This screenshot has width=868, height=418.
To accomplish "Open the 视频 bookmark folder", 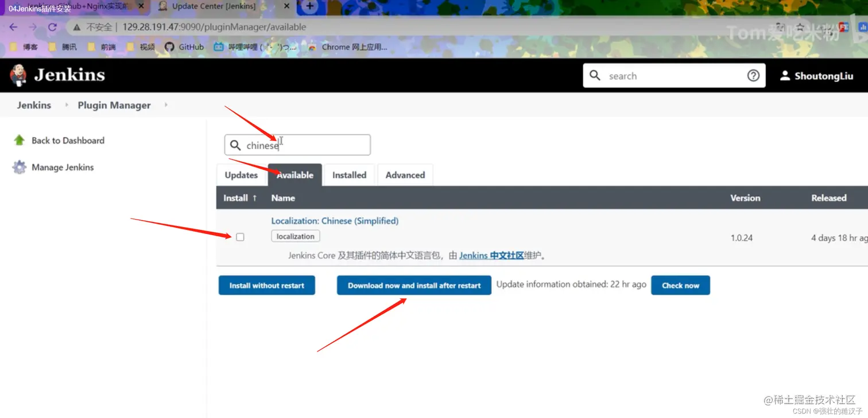I will tap(141, 47).
